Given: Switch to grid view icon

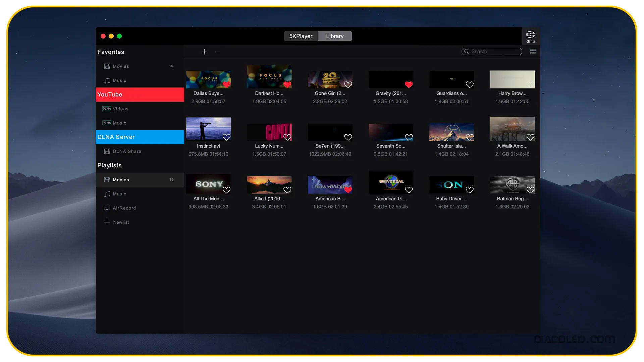Looking at the screenshot, I should [533, 51].
